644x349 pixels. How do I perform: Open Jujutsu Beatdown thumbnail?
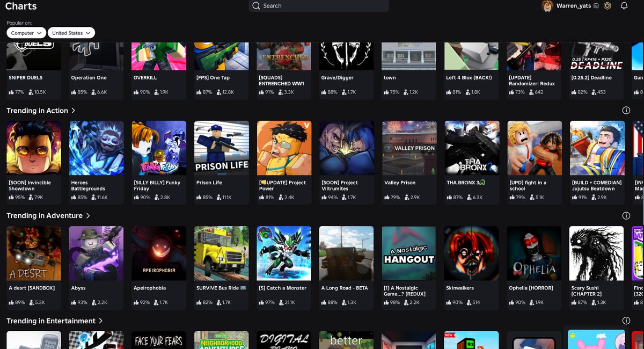click(597, 148)
